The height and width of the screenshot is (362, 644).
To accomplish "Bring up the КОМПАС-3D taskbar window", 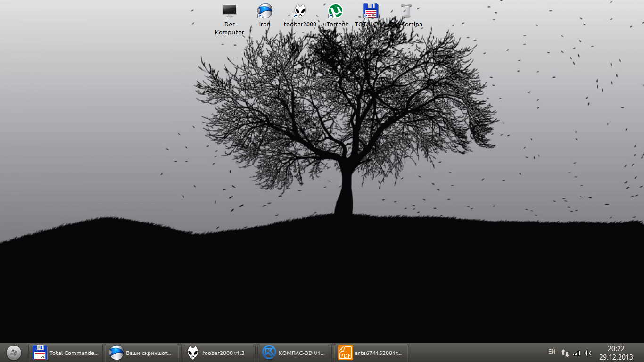I will pyautogui.click(x=294, y=353).
